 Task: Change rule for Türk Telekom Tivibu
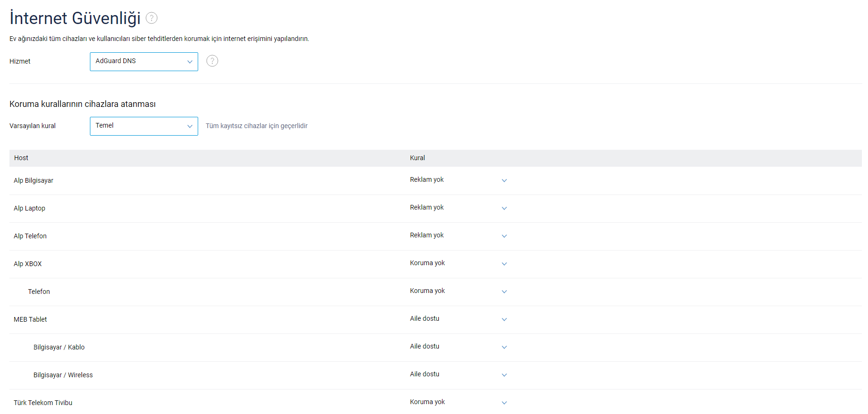(504, 403)
